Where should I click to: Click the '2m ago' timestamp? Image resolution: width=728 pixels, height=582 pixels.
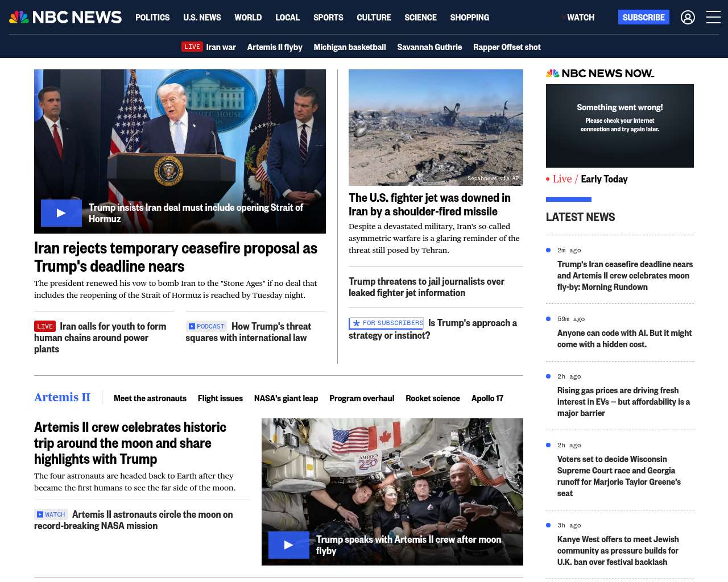[x=569, y=250]
